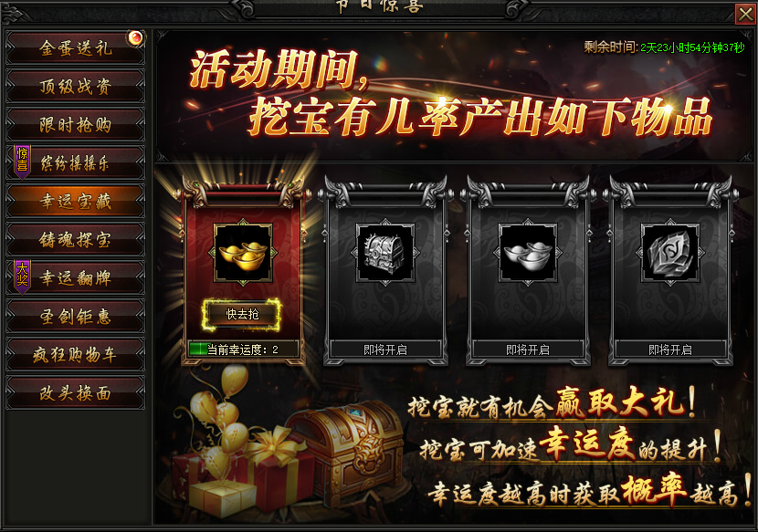
Task: Click the grey silver ingots reward icon
Action: 528,253
